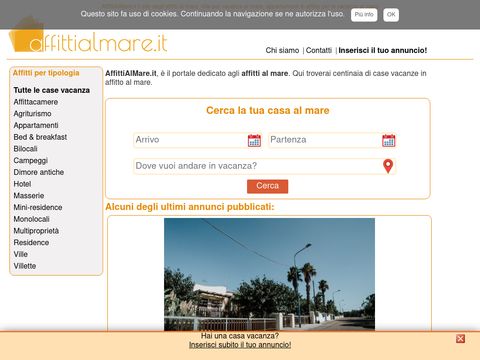The height and width of the screenshot is (360, 480).
Task: Open the Contatti page
Action: (x=319, y=50)
